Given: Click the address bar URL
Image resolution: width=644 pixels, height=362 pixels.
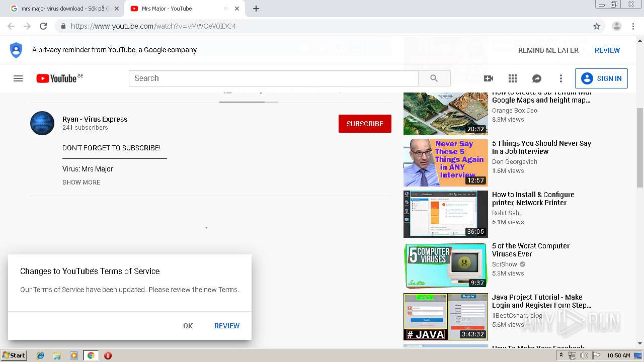Looking at the screenshot, I should 153,26.
